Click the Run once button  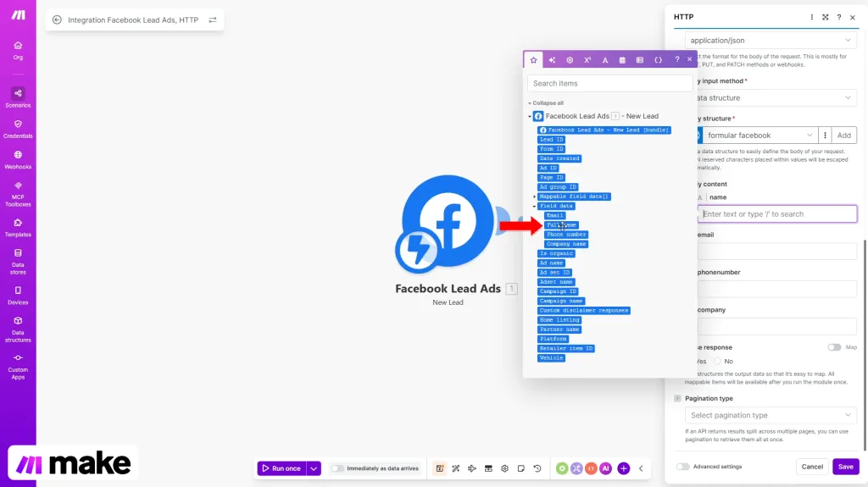281,468
